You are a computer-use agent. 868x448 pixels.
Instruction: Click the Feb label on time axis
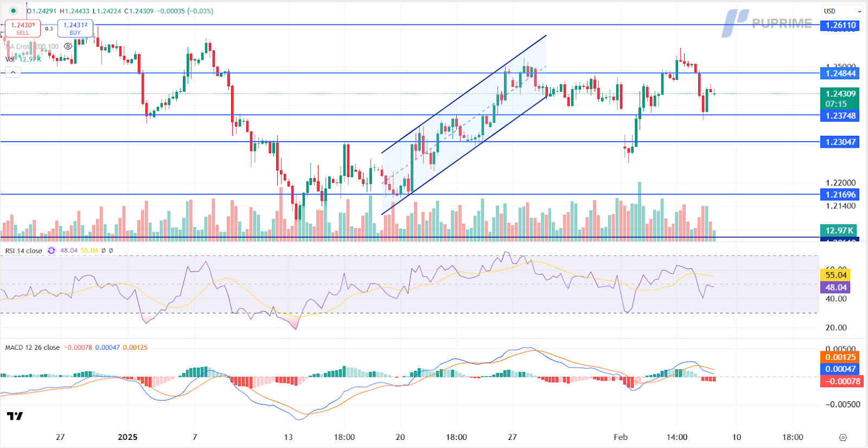[x=621, y=437]
